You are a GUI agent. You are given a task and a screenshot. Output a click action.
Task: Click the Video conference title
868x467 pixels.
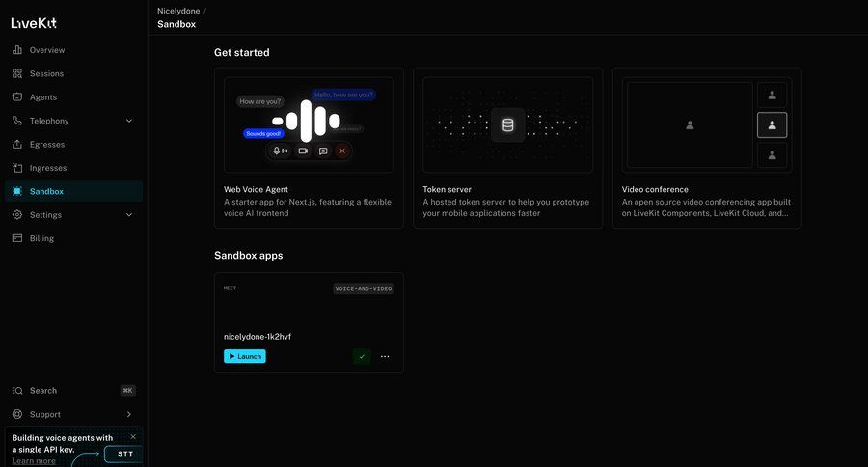(655, 189)
